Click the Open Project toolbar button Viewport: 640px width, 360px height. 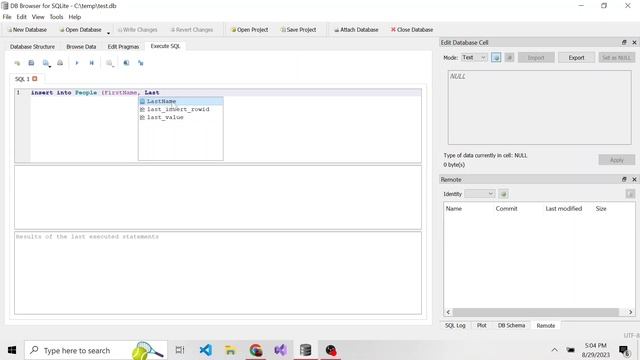tap(250, 30)
